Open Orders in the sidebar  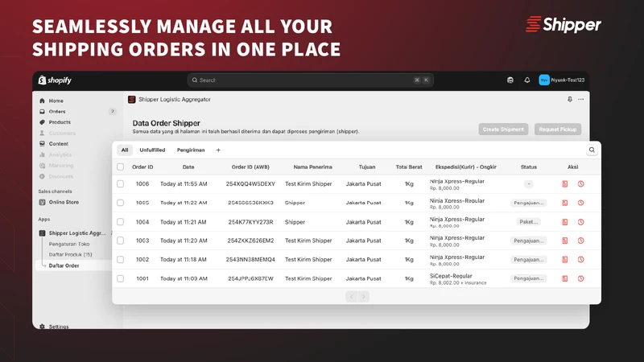(57, 112)
